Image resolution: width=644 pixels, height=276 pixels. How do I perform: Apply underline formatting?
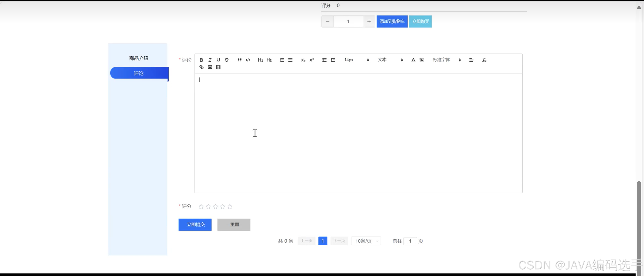click(218, 60)
